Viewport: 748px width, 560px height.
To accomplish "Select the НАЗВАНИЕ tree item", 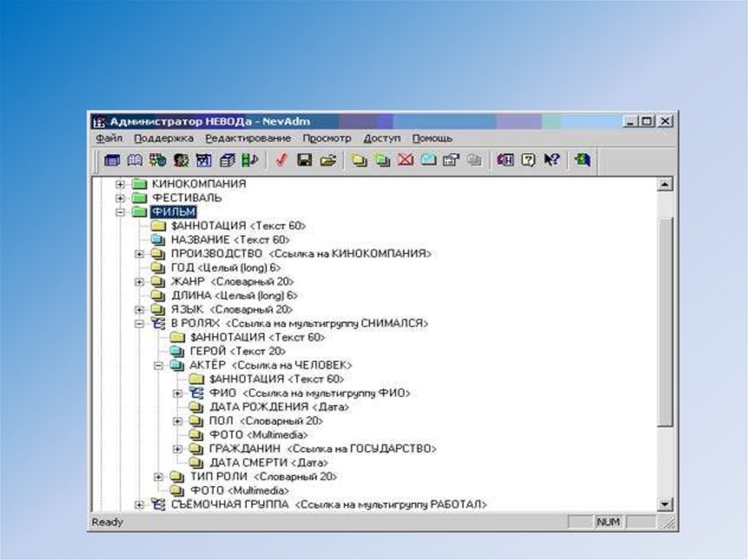I will (230, 239).
